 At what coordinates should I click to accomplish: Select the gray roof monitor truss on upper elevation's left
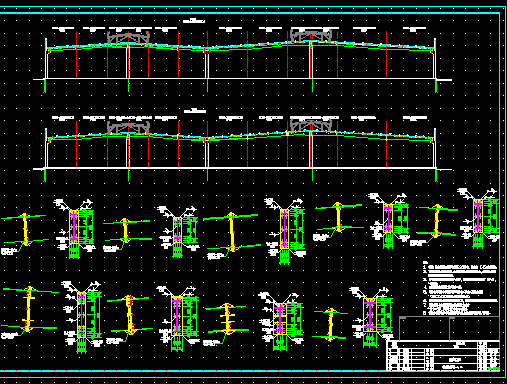[128, 37]
